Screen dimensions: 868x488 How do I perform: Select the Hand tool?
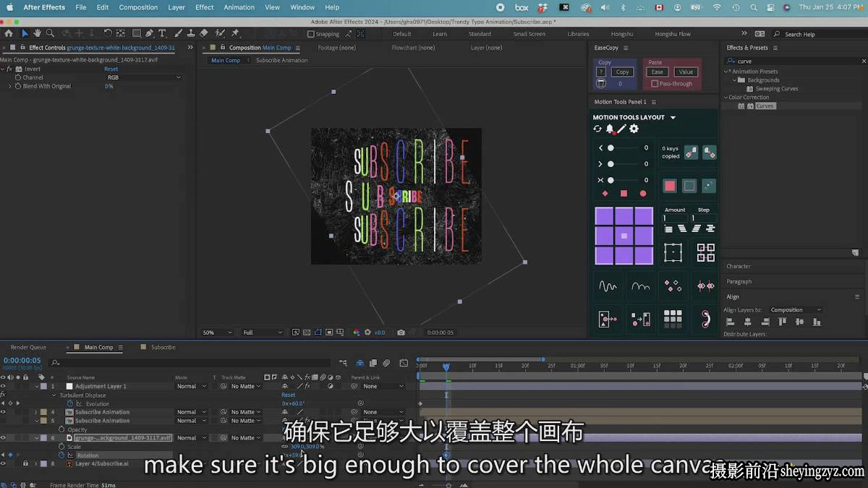[x=37, y=33]
